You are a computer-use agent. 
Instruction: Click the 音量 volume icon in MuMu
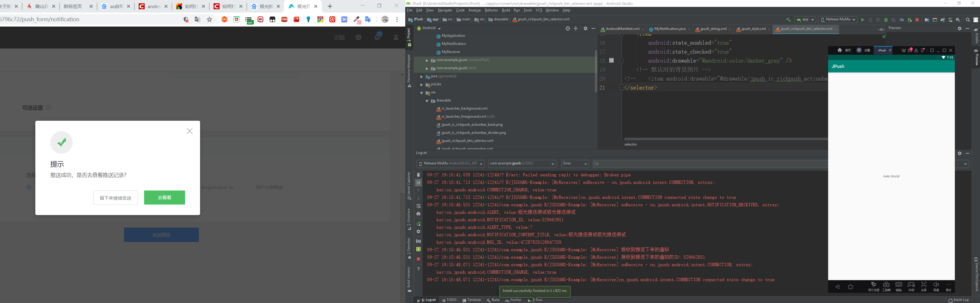(x=936, y=286)
